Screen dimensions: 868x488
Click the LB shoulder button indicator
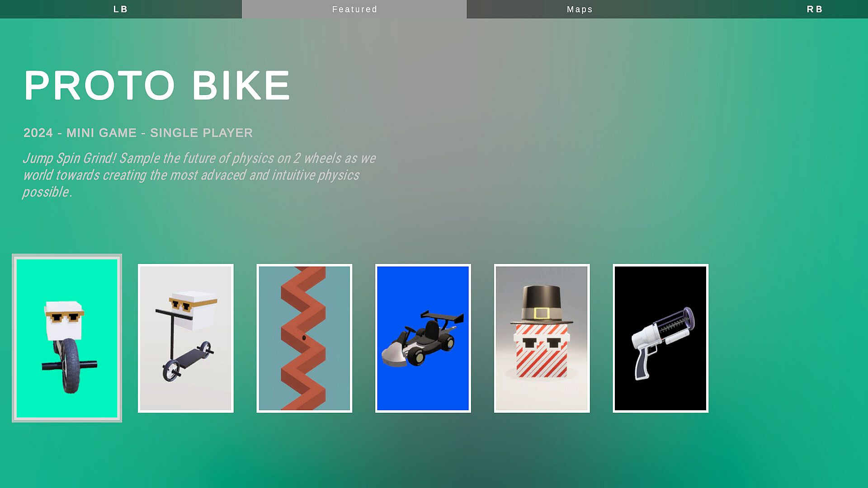pyautogui.click(x=121, y=9)
